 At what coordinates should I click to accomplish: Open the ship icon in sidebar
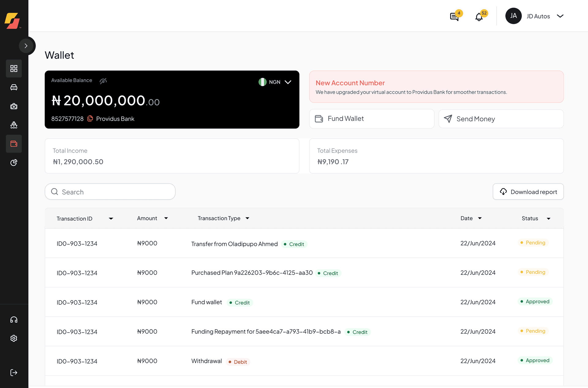pyautogui.click(x=14, y=125)
